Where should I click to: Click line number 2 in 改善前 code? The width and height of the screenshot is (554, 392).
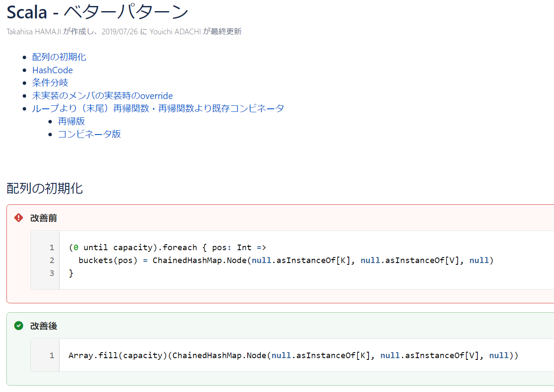point(52,260)
